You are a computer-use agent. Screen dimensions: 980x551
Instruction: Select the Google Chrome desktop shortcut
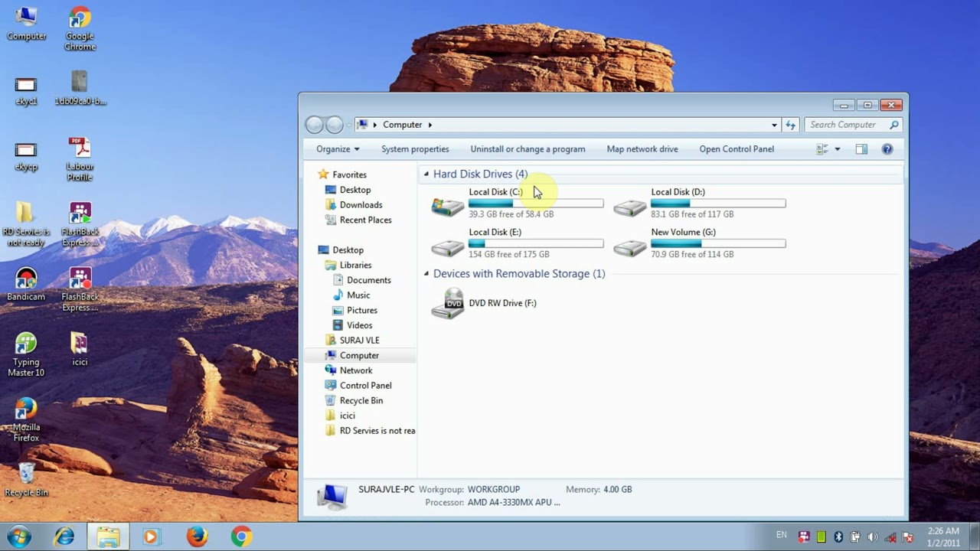(x=80, y=29)
